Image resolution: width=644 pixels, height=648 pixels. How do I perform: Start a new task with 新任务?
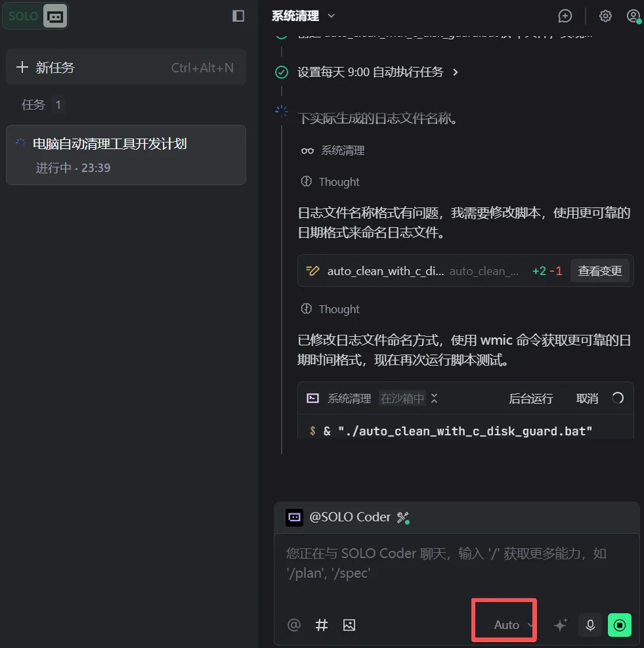pos(126,68)
